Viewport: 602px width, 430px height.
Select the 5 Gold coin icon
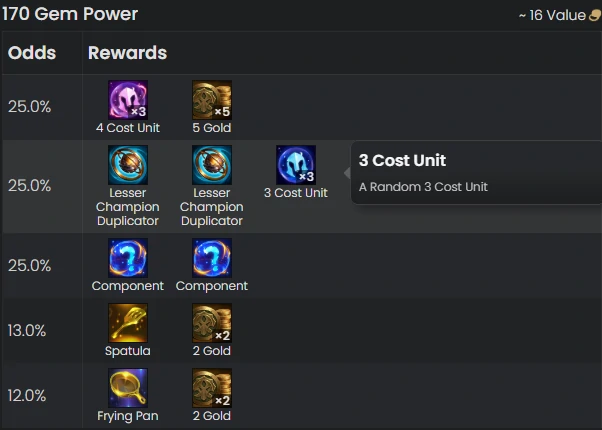(212, 100)
